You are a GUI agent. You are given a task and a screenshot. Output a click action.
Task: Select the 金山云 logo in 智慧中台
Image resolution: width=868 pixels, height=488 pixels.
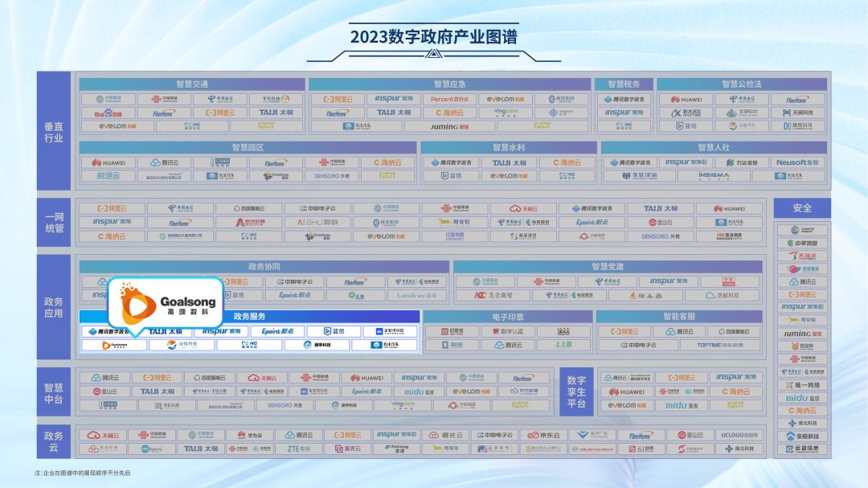[x=104, y=392]
